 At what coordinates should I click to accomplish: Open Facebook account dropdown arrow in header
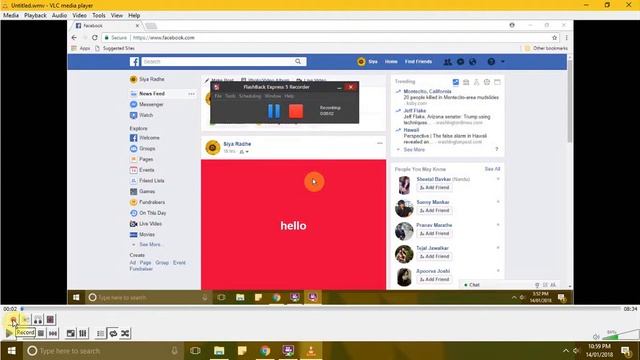point(503,62)
